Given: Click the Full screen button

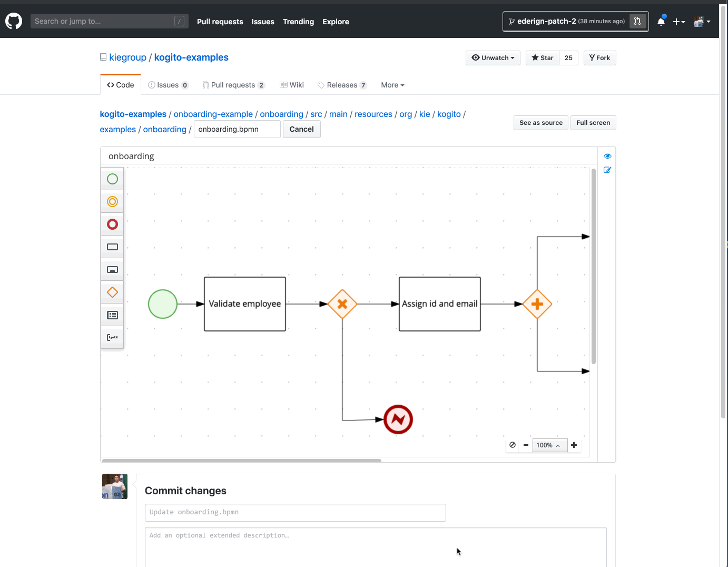Looking at the screenshot, I should [593, 123].
